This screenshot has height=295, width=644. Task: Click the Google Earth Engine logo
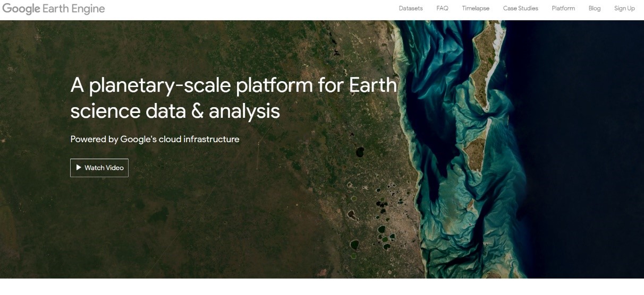(54, 8)
